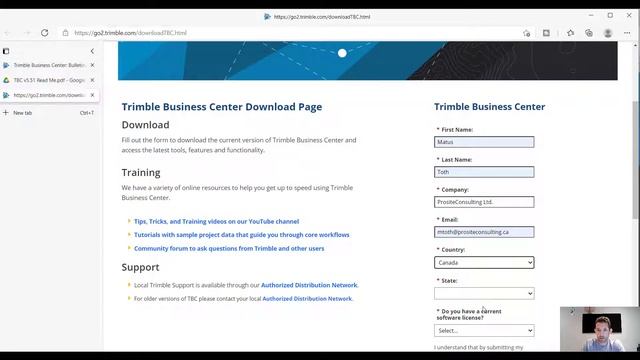640x360 pixels.
Task: Open Tutorials with sample project data link
Action: tap(242, 235)
